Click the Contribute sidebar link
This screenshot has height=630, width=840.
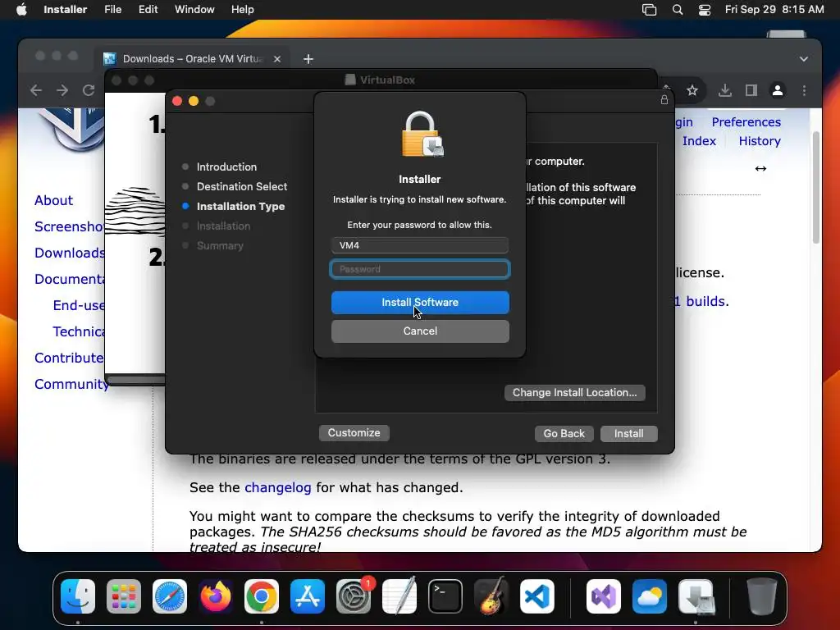tap(69, 358)
